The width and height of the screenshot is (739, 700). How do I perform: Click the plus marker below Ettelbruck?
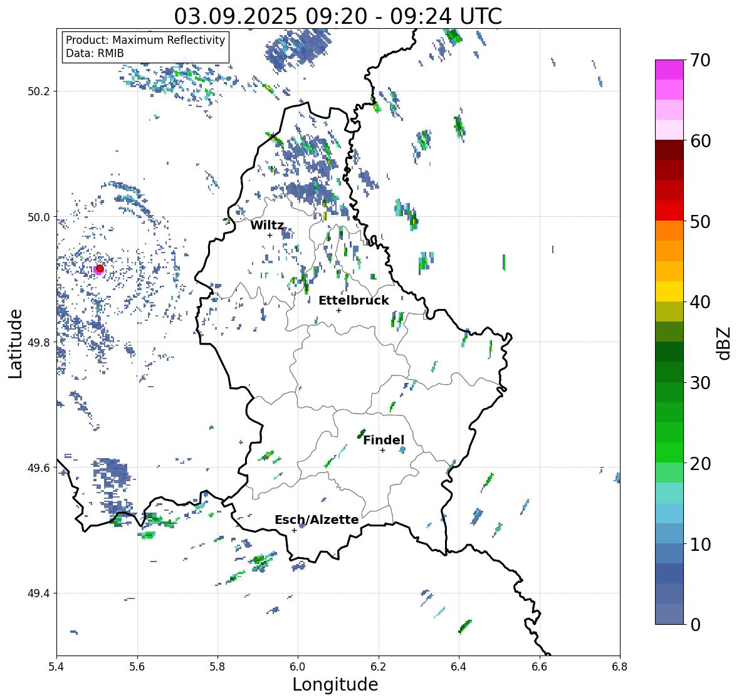point(338,310)
